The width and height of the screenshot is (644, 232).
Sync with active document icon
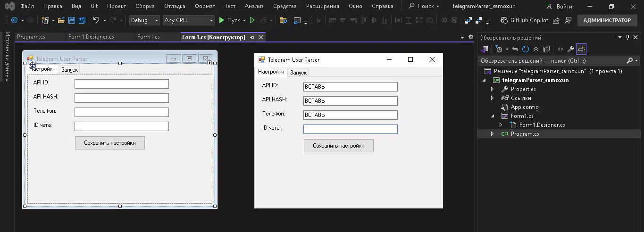[515, 49]
